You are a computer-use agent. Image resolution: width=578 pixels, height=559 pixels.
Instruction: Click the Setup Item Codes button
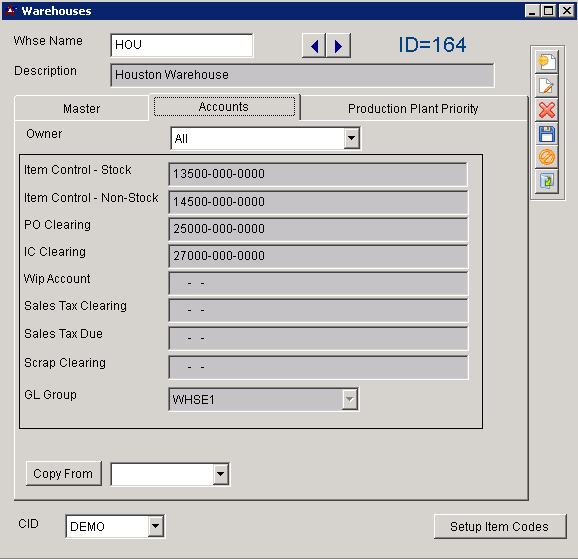pyautogui.click(x=499, y=527)
